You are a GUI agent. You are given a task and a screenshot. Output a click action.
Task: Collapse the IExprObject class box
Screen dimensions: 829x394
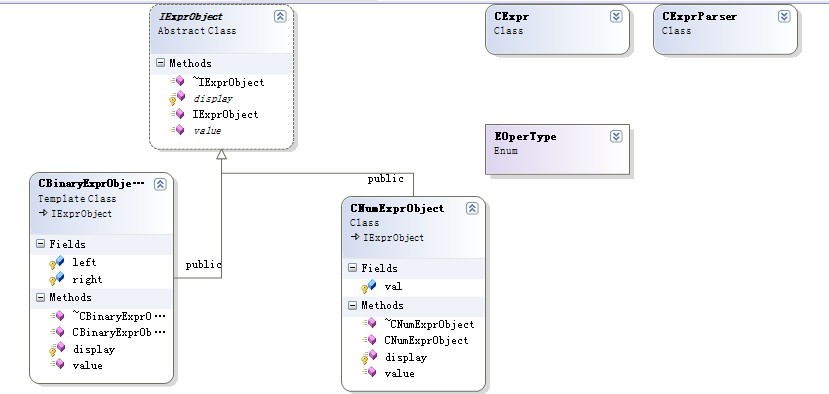280,16
